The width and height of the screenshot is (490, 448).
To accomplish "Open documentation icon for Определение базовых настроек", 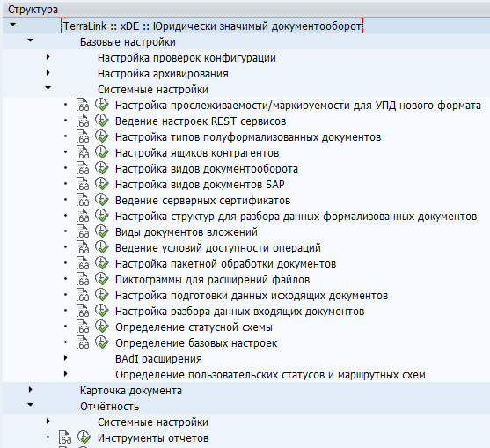I will [x=83, y=342].
